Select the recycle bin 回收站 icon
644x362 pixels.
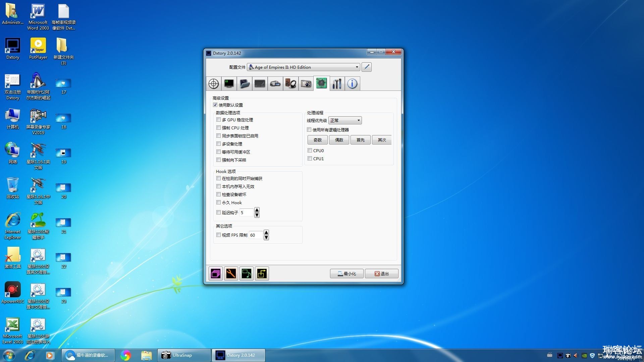point(13,188)
